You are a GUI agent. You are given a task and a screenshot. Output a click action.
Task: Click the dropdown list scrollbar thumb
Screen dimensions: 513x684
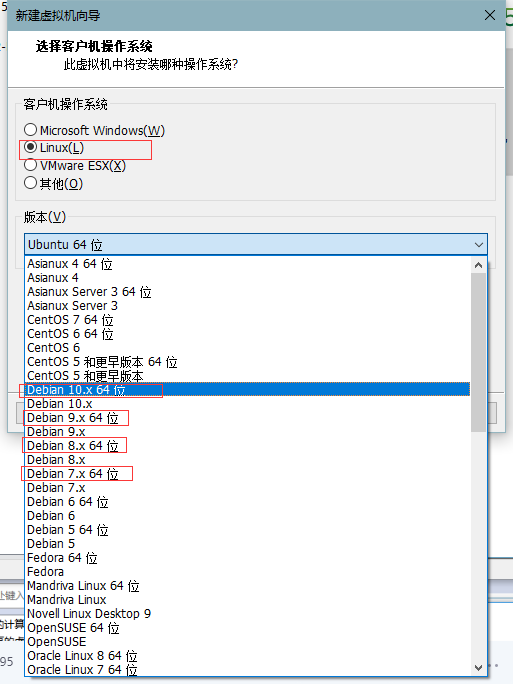pos(479,352)
